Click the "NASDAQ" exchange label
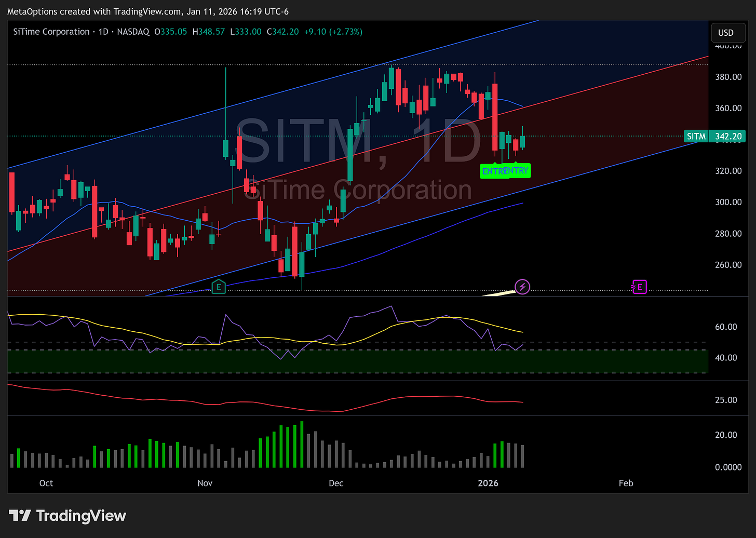756x538 pixels. [x=133, y=32]
